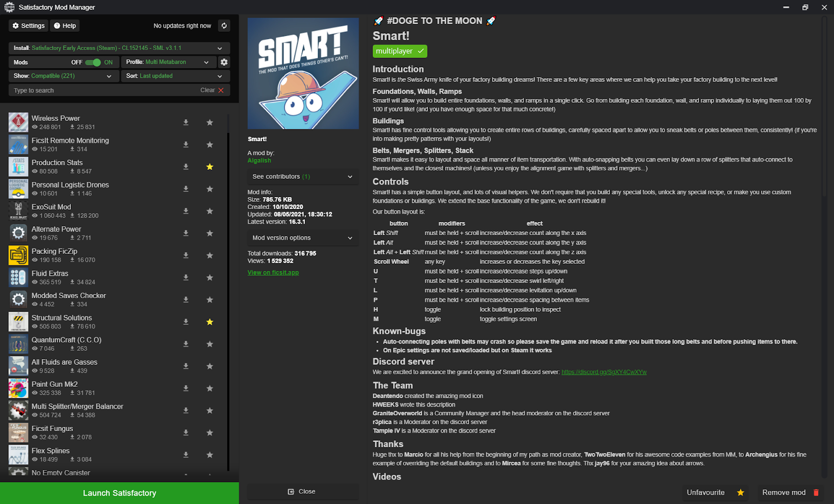Download Flex Splines mod
The image size is (834, 504).
(186, 454)
